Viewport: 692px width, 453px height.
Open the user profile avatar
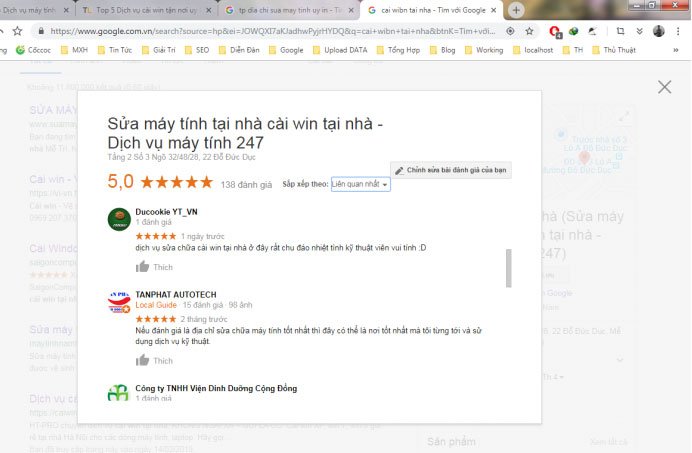658,31
